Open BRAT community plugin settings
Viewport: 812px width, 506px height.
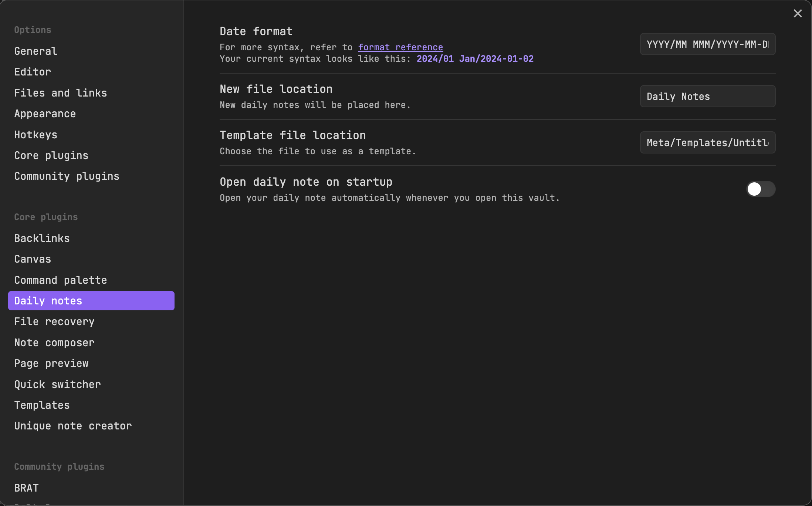[x=26, y=488]
